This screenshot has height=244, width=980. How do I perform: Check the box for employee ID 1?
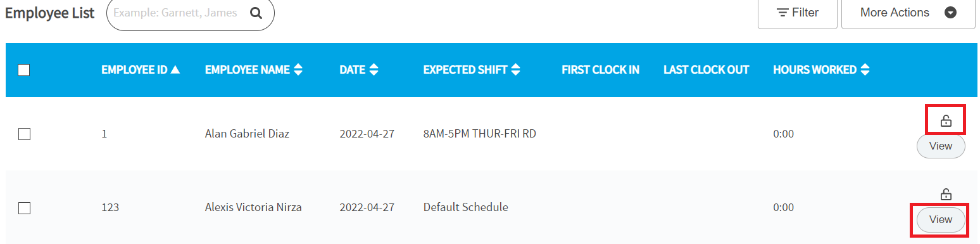point(24,134)
